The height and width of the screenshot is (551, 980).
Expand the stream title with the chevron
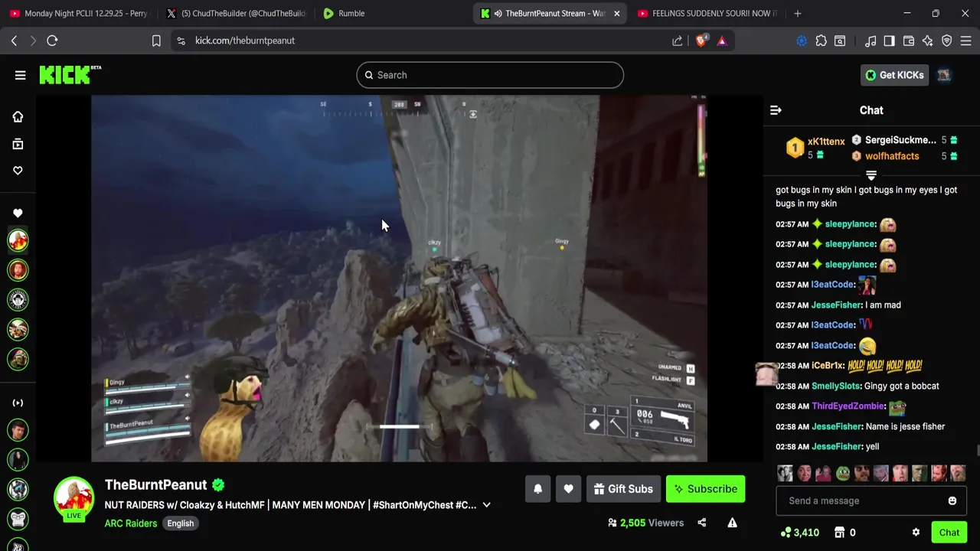coord(486,505)
